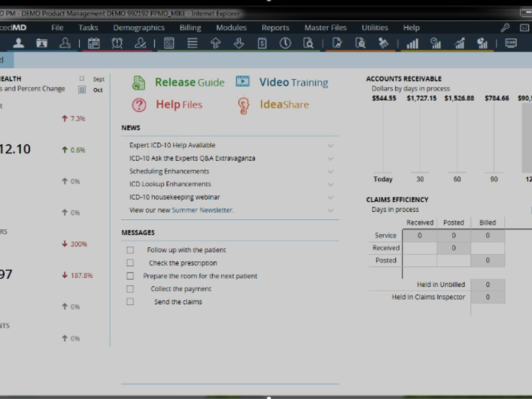Screen dimensions: 532x399
Task: Click the up arrow dollar icon
Action: click(215, 43)
